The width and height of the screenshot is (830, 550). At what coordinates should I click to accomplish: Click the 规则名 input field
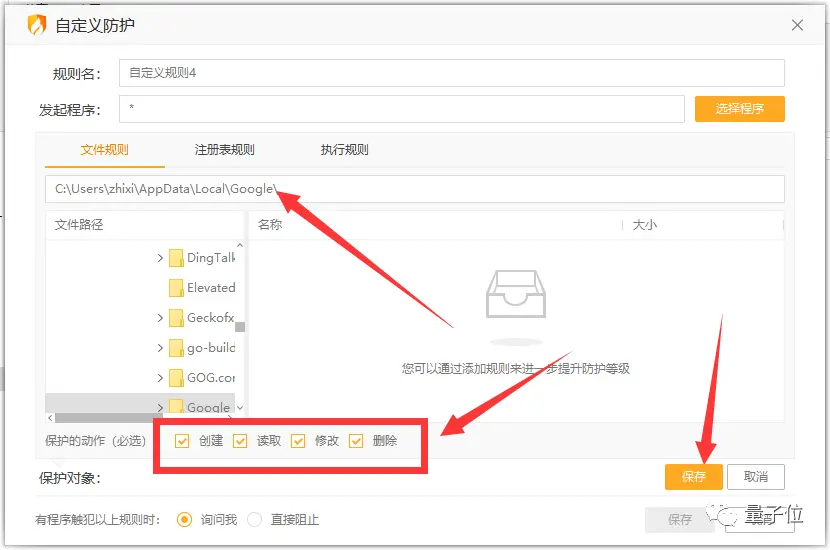(x=450, y=73)
